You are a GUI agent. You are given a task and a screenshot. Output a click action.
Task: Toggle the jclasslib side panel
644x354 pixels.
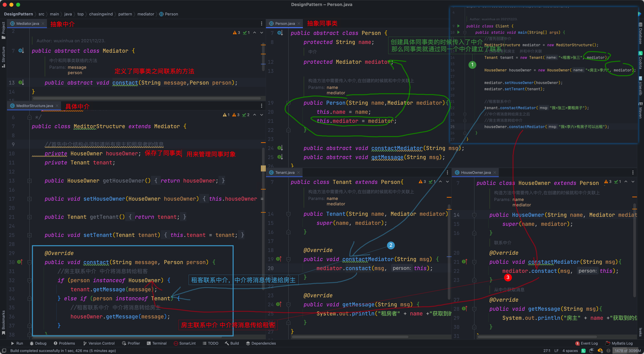[x=640, y=86]
